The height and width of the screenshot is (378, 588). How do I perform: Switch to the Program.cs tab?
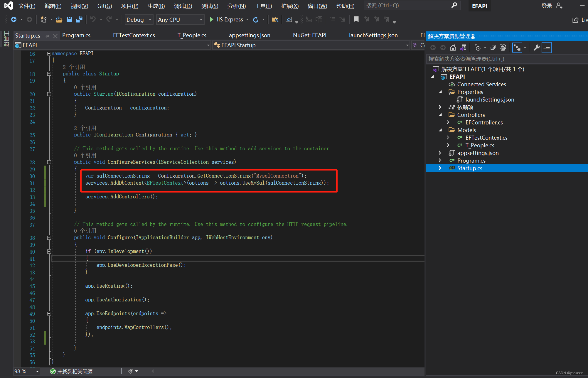(x=76, y=36)
